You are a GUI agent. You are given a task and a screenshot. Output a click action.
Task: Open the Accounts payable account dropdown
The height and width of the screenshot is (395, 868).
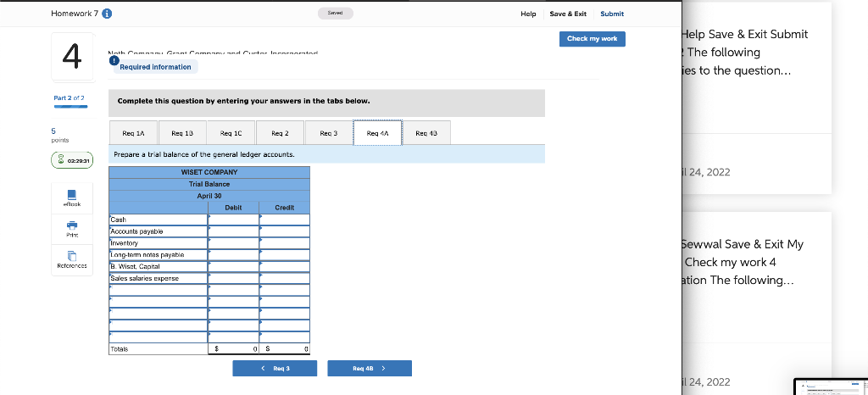pyautogui.click(x=159, y=231)
